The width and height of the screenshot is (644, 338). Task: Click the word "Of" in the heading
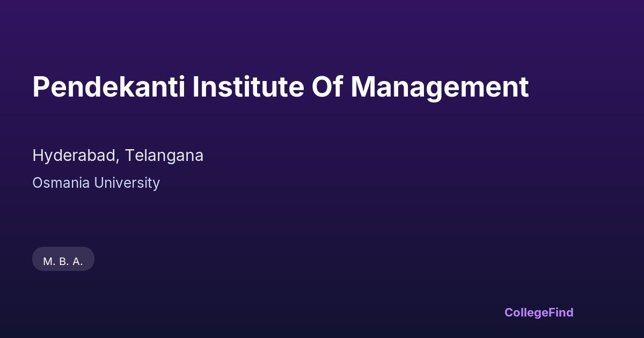click(x=327, y=87)
